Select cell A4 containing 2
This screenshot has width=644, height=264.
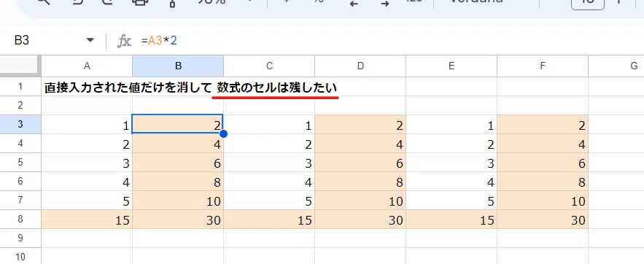87,143
